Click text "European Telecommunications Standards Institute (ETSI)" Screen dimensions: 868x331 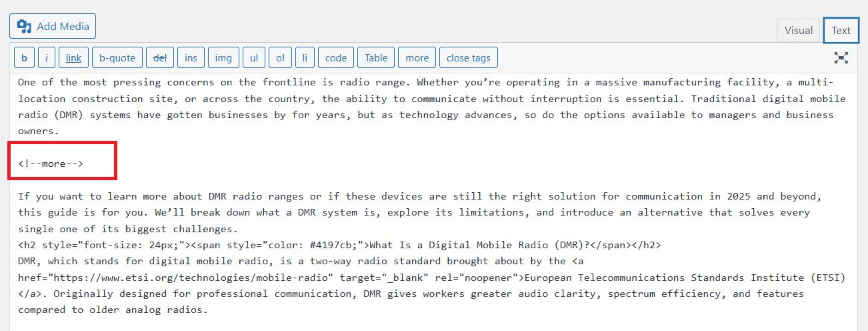pos(685,278)
